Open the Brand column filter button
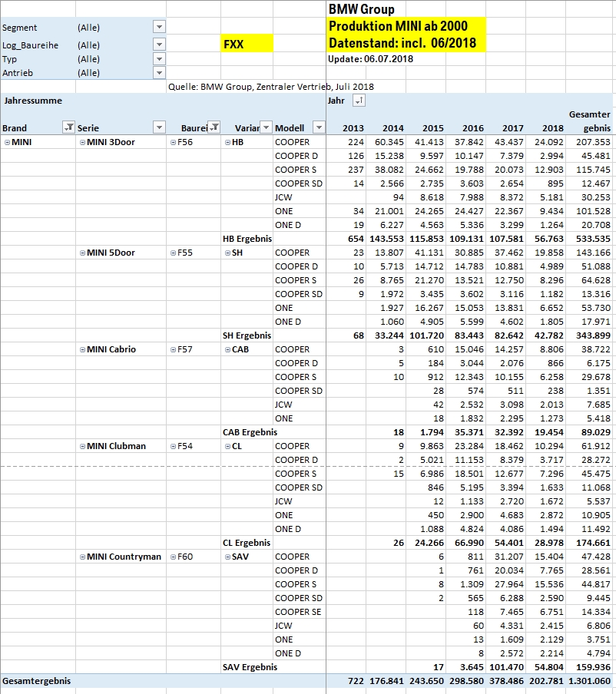Screen dimensions: 616x694 68,127
